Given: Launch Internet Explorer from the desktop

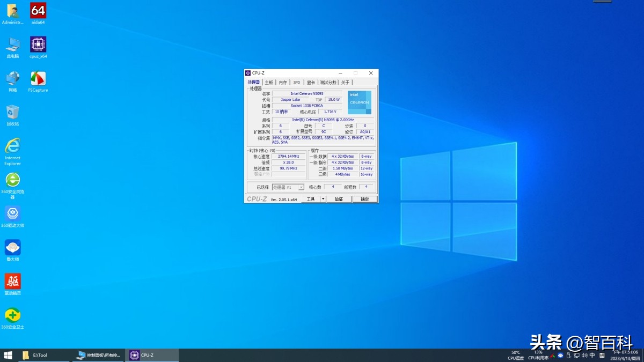Looking at the screenshot, I should 13,146.
